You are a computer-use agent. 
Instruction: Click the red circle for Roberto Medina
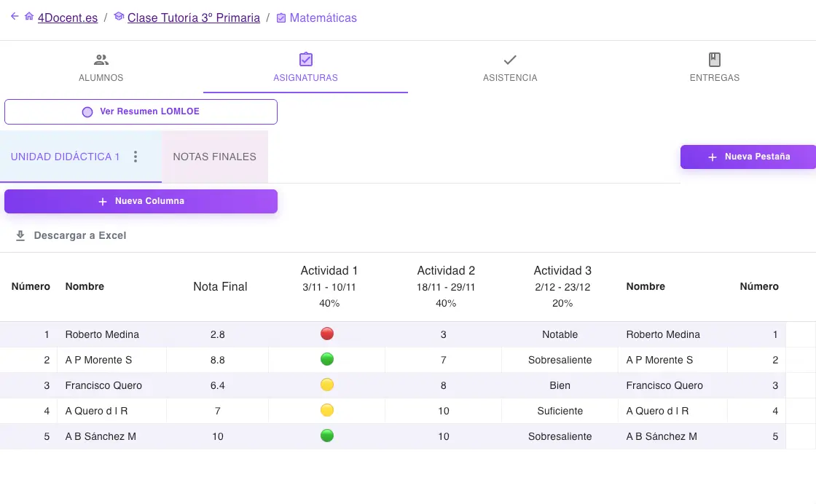point(327,334)
